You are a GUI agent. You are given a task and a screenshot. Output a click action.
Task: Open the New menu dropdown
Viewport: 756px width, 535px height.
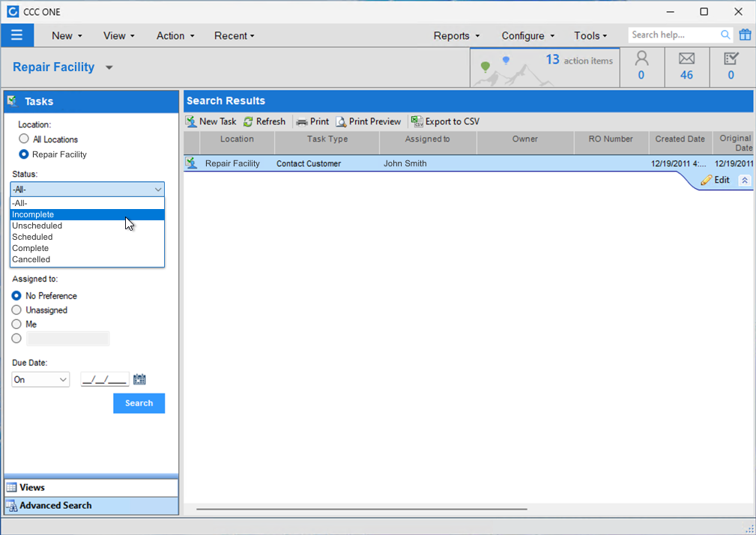pyautogui.click(x=67, y=36)
